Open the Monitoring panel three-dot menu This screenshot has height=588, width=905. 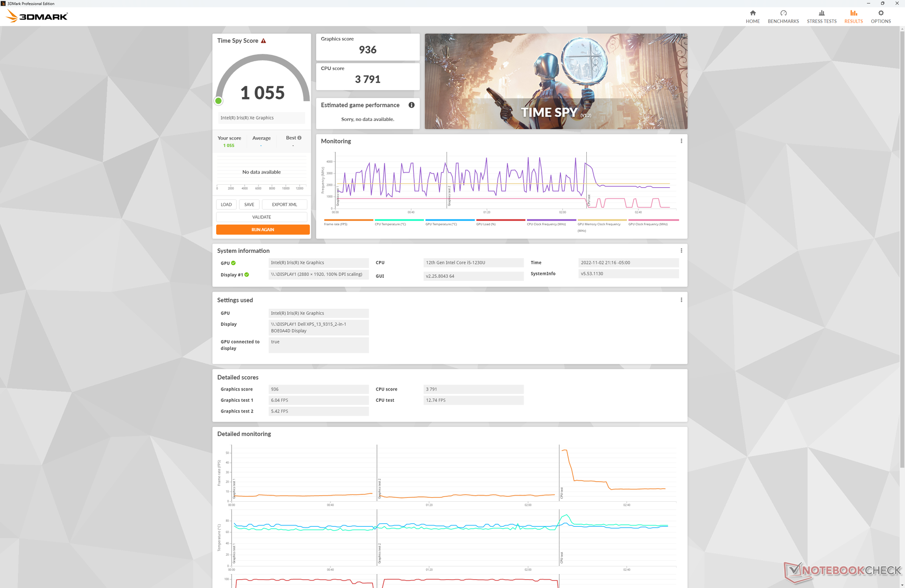[x=681, y=141]
